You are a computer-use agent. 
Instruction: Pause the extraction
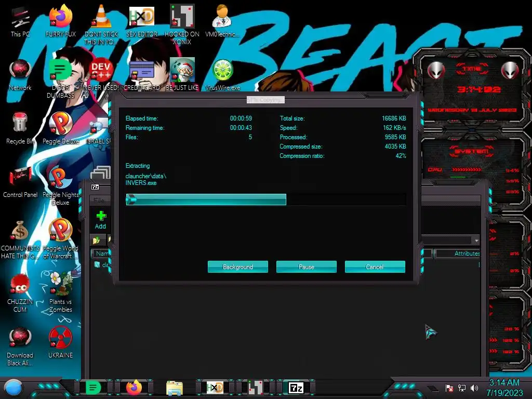coord(307,267)
